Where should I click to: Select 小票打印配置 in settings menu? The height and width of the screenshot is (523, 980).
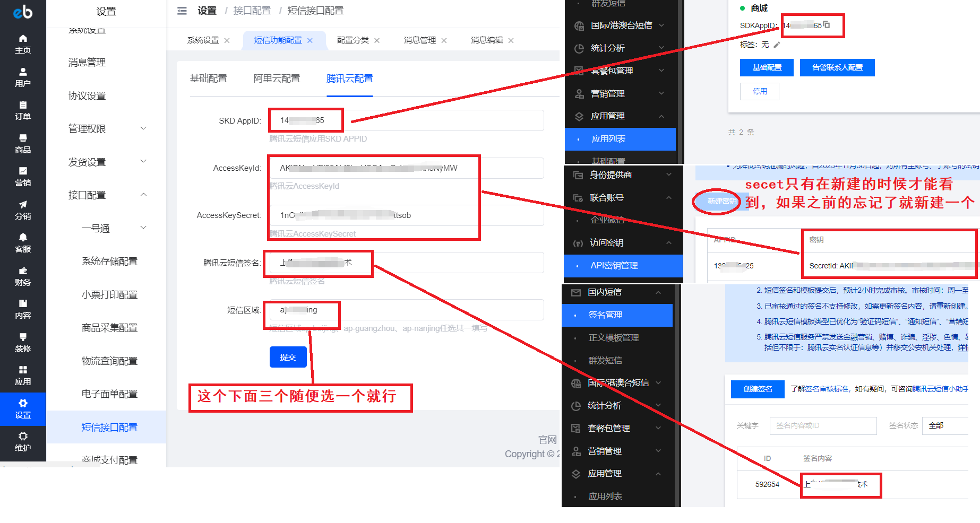tap(109, 295)
